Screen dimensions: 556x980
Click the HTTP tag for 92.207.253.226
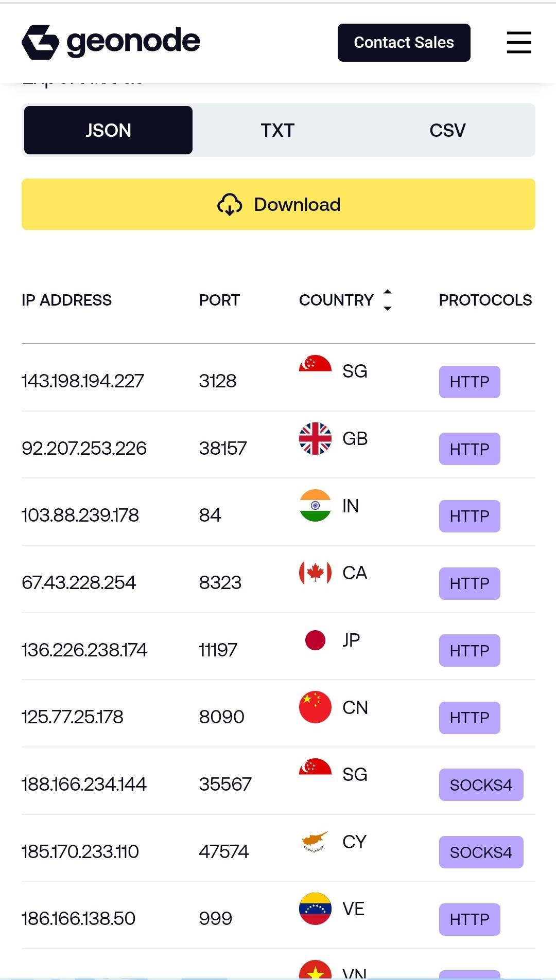pos(470,449)
